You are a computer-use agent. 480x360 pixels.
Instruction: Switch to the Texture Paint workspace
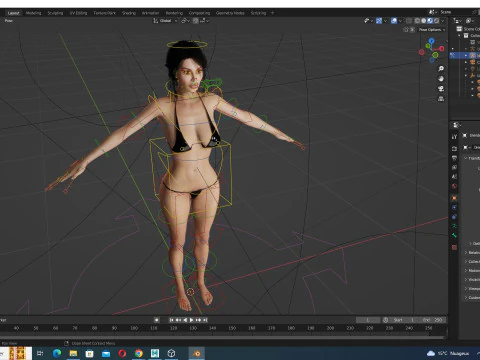point(104,13)
